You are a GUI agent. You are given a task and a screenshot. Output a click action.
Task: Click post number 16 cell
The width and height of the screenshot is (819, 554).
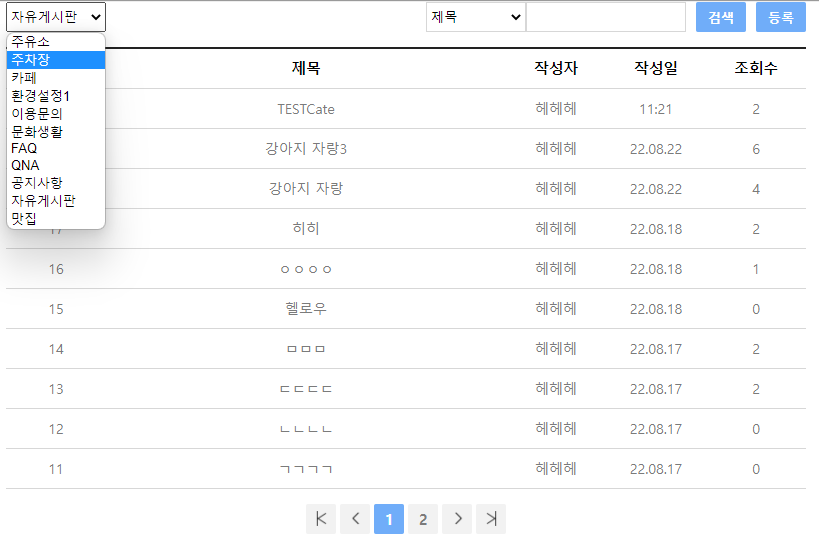56,269
